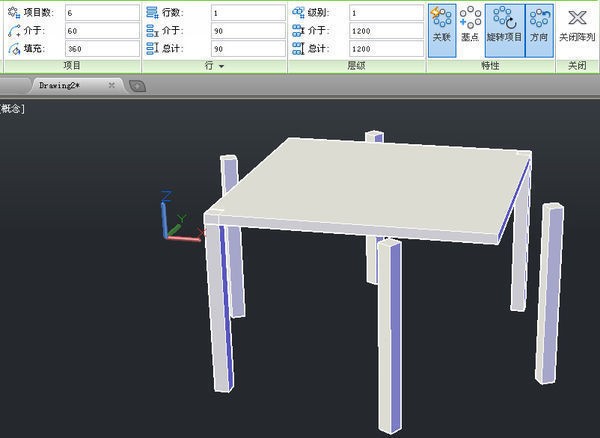Click the 级别 levels icon
600x438 pixels.
299,13
